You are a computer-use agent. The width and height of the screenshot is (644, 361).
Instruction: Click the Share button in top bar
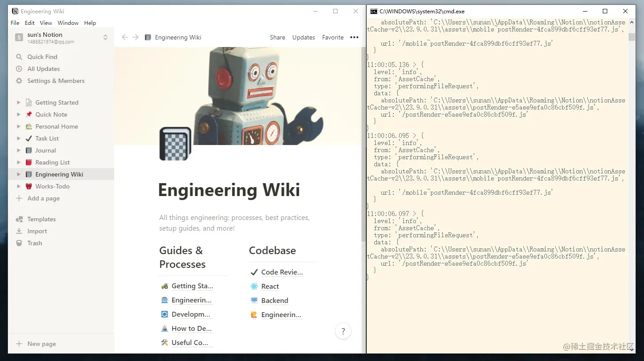278,37
